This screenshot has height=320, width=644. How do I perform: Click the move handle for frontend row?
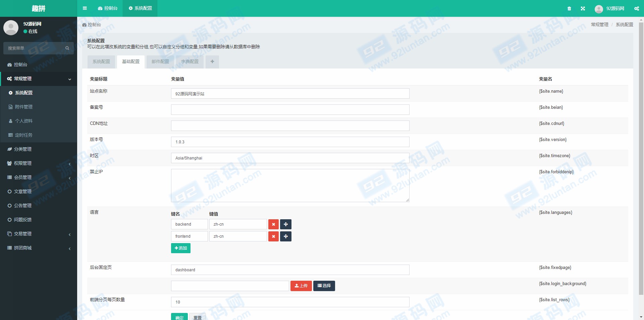286,236
